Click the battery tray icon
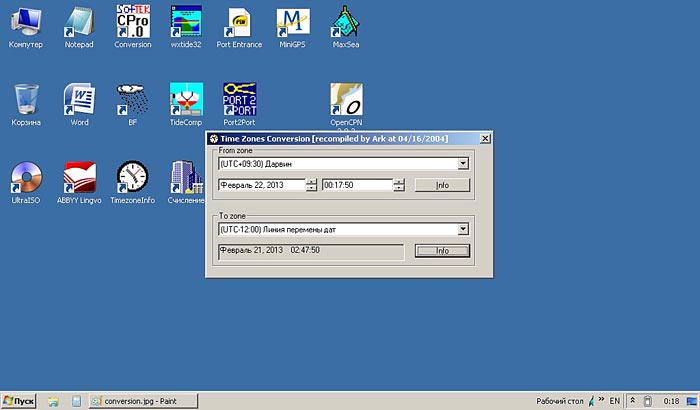The height and width of the screenshot is (410, 700). (x=648, y=401)
